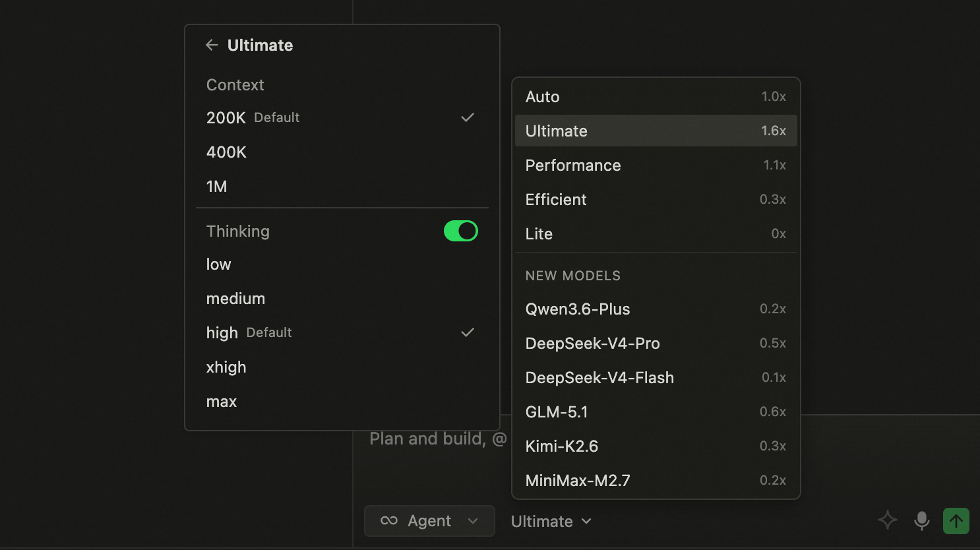Choose the Ultimate model at 1.6x

656,131
